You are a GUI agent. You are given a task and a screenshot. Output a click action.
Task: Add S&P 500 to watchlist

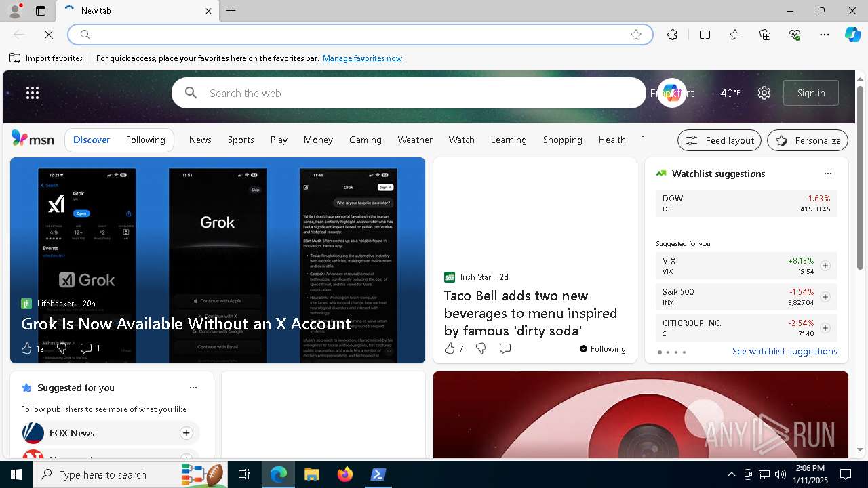[x=825, y=297]
